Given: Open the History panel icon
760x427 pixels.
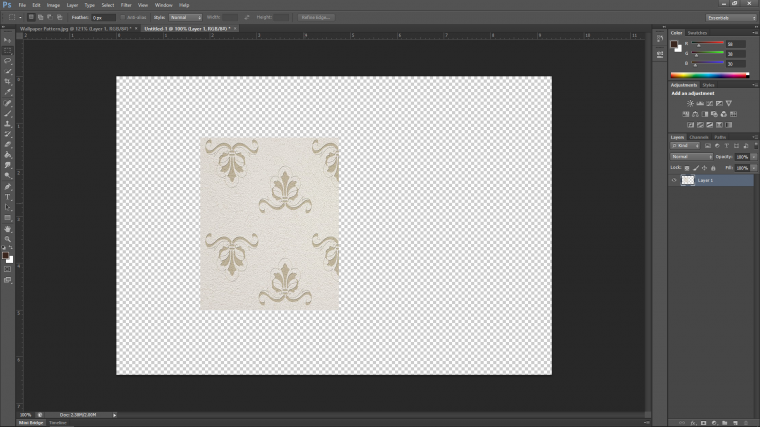Looking at the screenshot, I should 660,39.
